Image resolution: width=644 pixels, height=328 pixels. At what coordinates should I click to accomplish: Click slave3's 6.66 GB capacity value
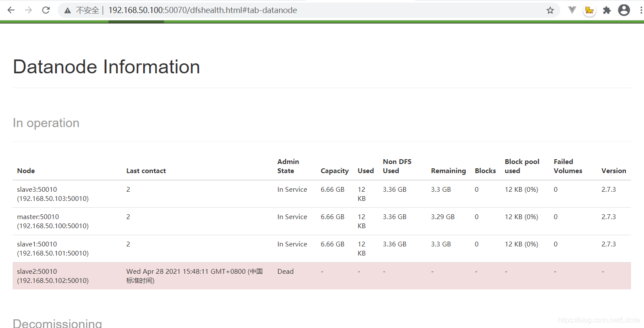coord(332,190)
